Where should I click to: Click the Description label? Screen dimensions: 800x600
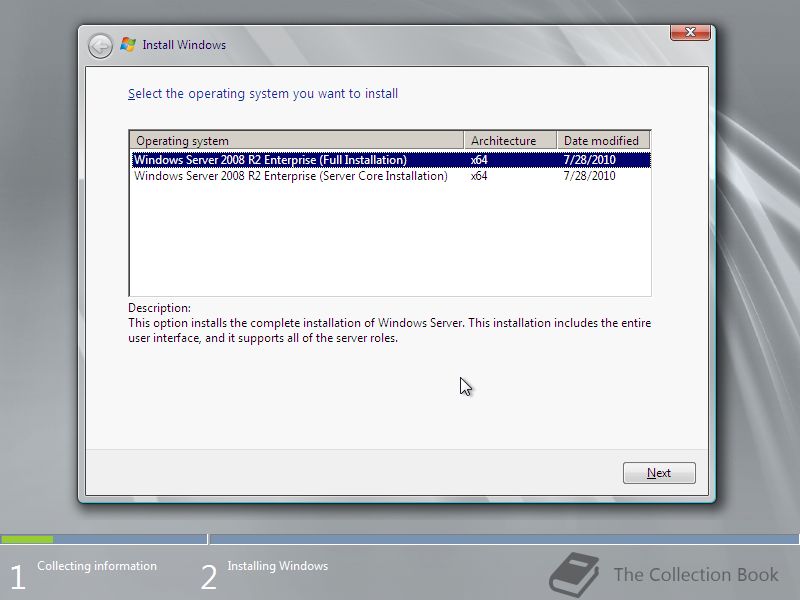[159, 308]
